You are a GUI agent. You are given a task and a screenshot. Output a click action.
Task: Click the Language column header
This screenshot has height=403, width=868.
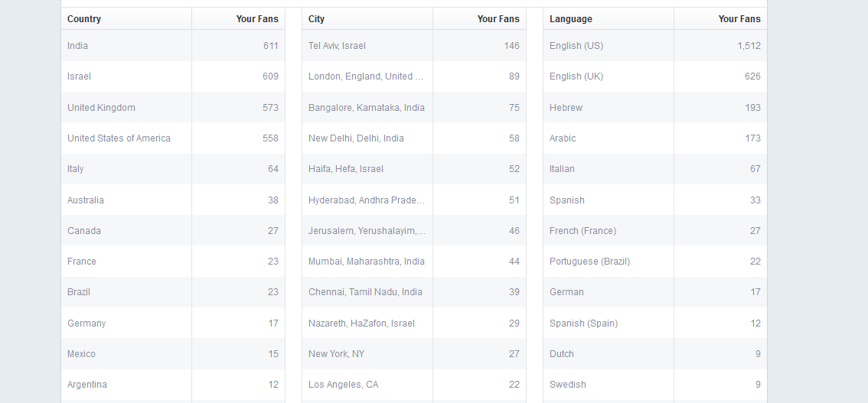coord(571,19)
